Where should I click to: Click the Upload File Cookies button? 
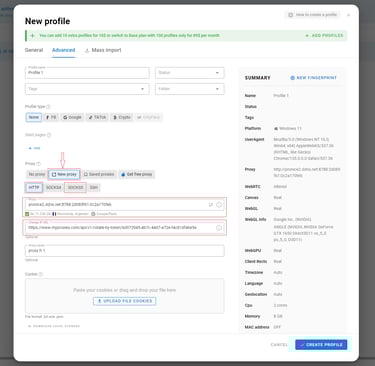tap(125, 301)
